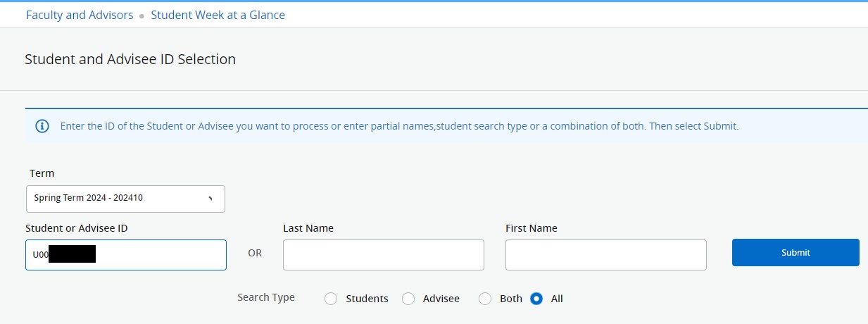
Task: Click the breadcrumb separator dot
Action: pyautogui.click(x=142, y=15)
